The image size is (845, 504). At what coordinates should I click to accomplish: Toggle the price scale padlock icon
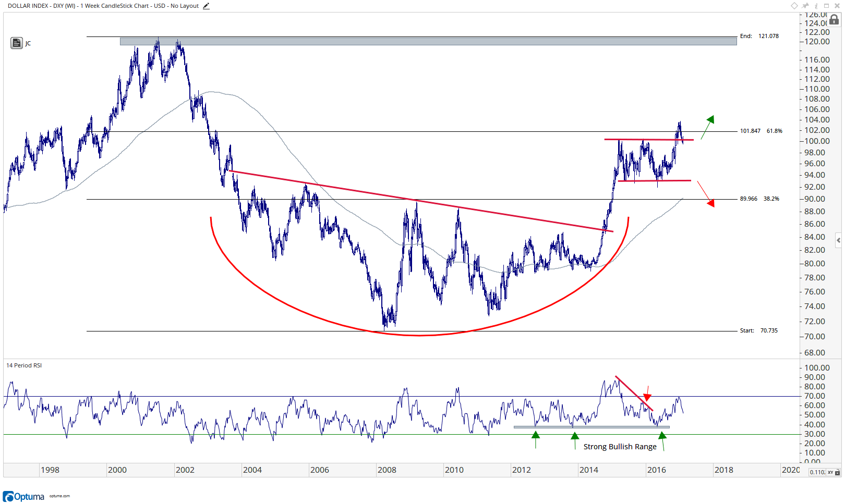[x=834, y=20]
